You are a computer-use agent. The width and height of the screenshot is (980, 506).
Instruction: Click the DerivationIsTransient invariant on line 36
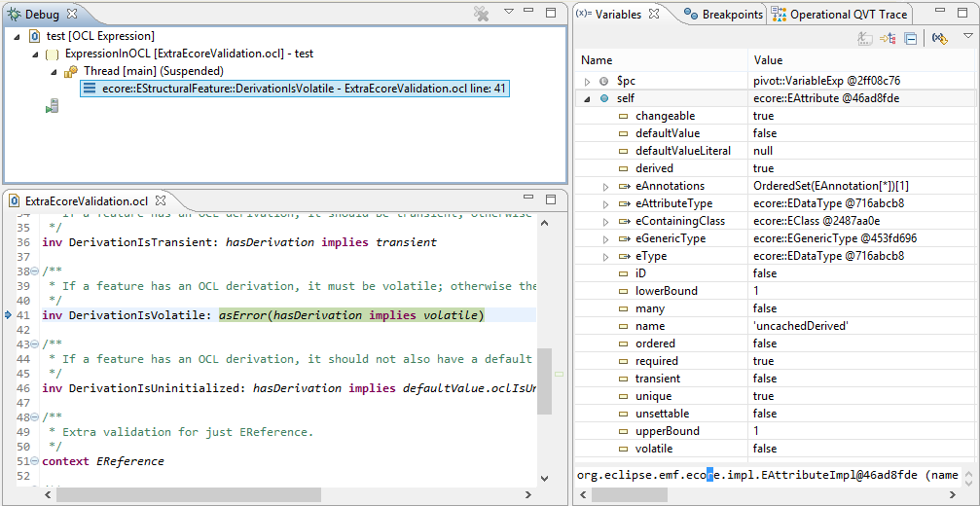[x=238, y=242]
